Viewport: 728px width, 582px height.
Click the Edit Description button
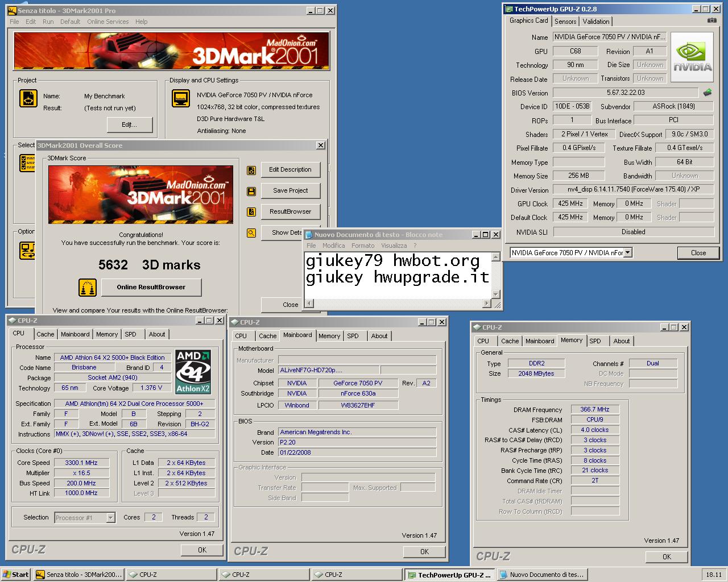tap(290, 170)
